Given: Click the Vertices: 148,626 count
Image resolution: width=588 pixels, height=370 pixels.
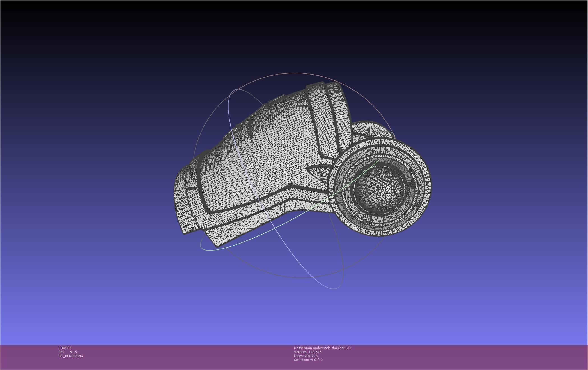Looking at the screenshot, I should tap(308, 352).
